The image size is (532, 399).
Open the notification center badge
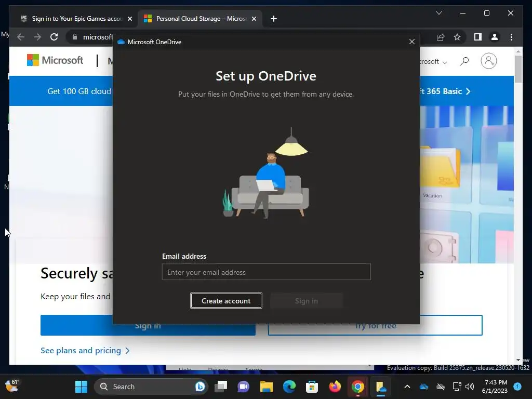pyautogui.click(x=517, y=387)
